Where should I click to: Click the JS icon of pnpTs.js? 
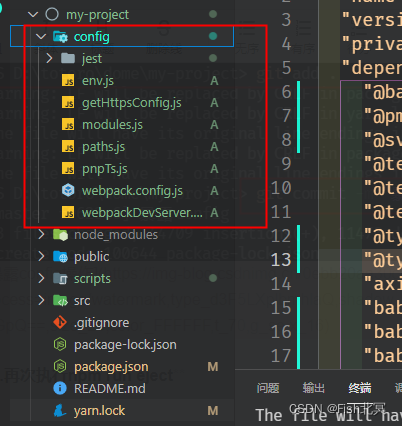point(68,169)
